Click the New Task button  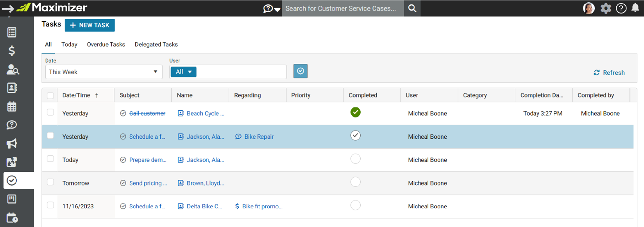(90, 25)
